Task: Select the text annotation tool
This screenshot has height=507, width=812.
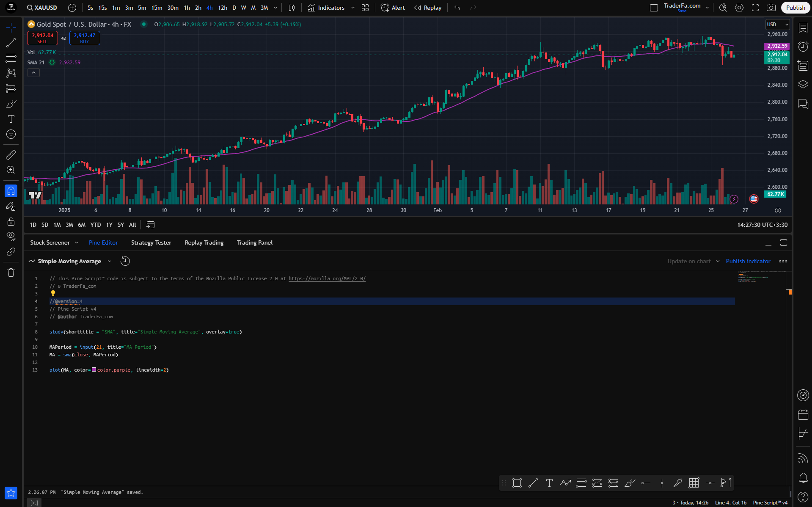Action: click(11, 119)
